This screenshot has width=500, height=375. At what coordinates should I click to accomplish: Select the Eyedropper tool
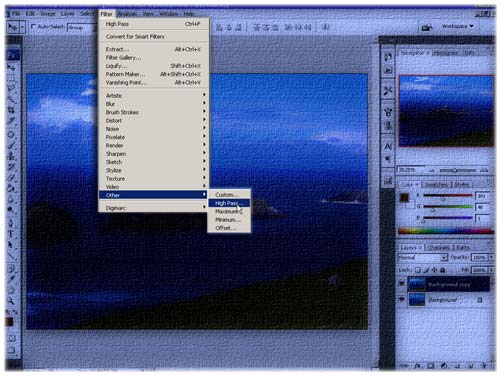click(x=12, y=279)
